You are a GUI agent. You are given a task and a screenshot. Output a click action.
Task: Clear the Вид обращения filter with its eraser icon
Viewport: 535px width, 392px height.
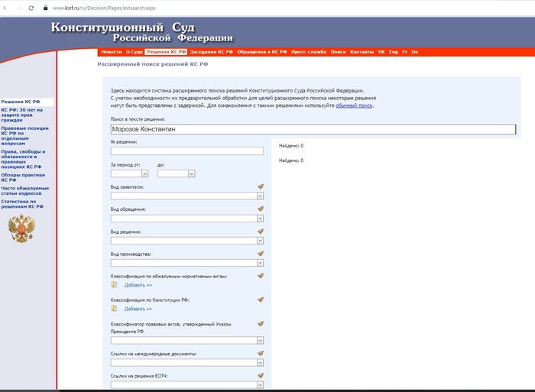(x=261, y=209)
